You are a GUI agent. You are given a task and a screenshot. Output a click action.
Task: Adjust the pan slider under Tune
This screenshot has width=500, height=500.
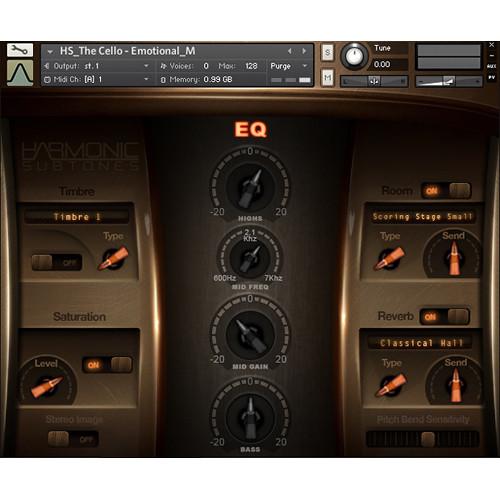[x=374, y=81]
